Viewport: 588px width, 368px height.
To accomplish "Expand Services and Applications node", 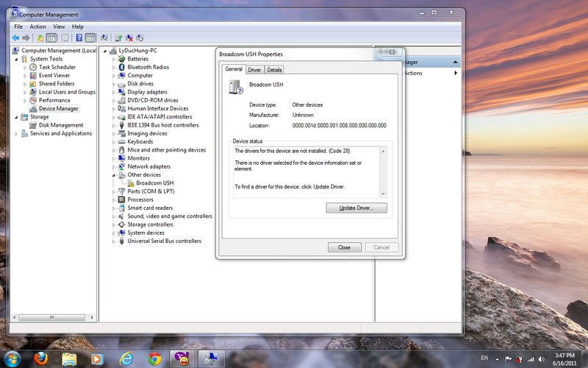I will tap(16, 134).
